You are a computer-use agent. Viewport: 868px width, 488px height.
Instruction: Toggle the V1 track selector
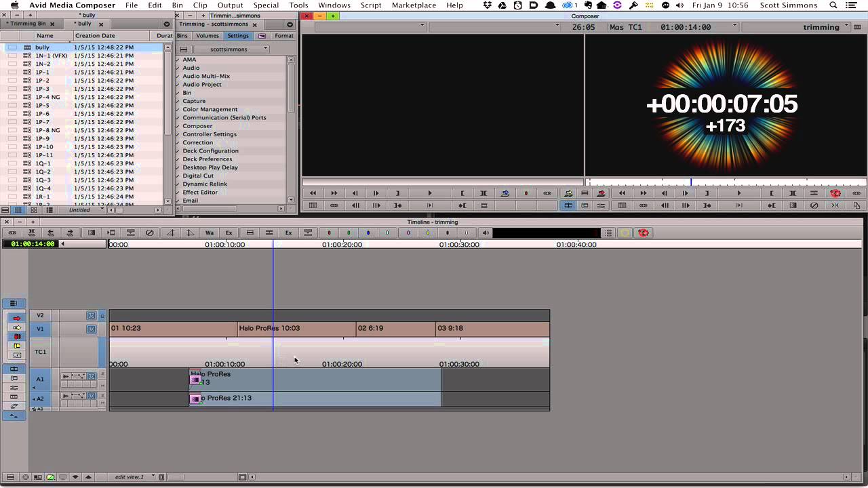click(40, 329)
